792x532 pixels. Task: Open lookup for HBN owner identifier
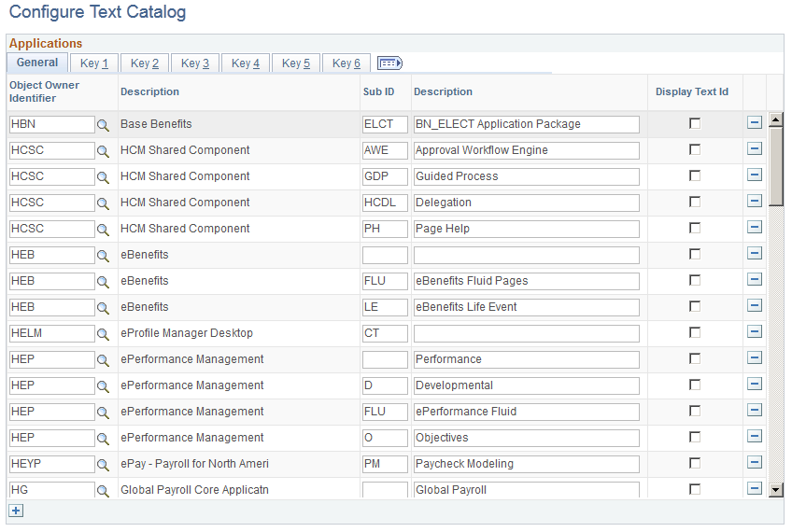pos(103,125)
